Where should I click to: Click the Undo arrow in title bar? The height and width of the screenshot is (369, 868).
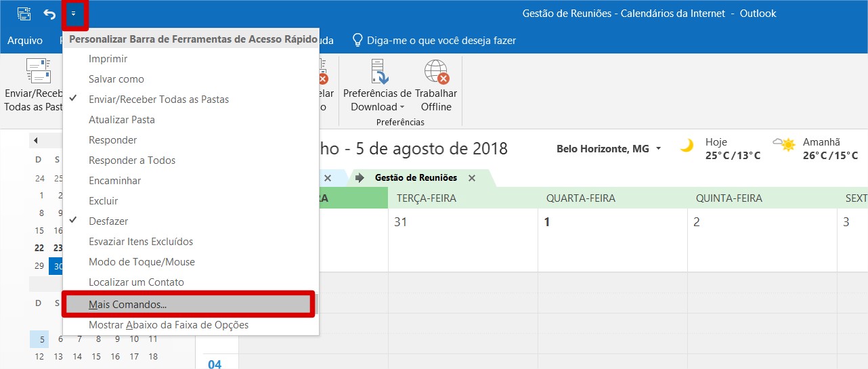pyautogui.click(x=49, y=14)
